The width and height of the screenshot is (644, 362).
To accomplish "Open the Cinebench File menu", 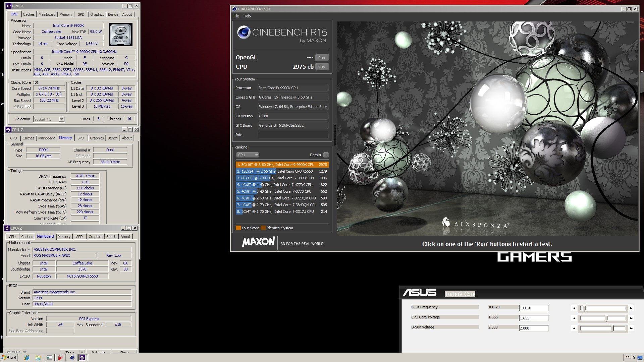I will pyautogui.click(x=236, y=16).
